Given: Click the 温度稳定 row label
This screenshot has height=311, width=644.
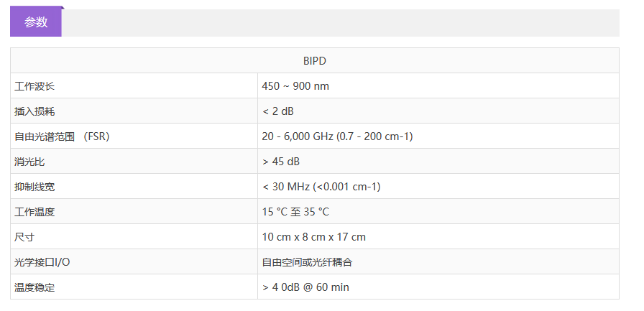Looking at the screenshot, I should coord(34,287).
